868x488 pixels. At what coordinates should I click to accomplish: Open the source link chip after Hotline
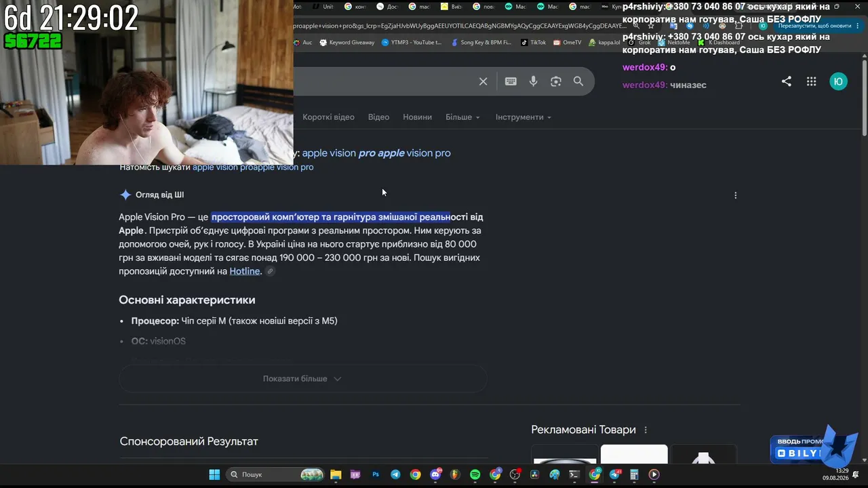pyautogui.click(x=270, y=272)
